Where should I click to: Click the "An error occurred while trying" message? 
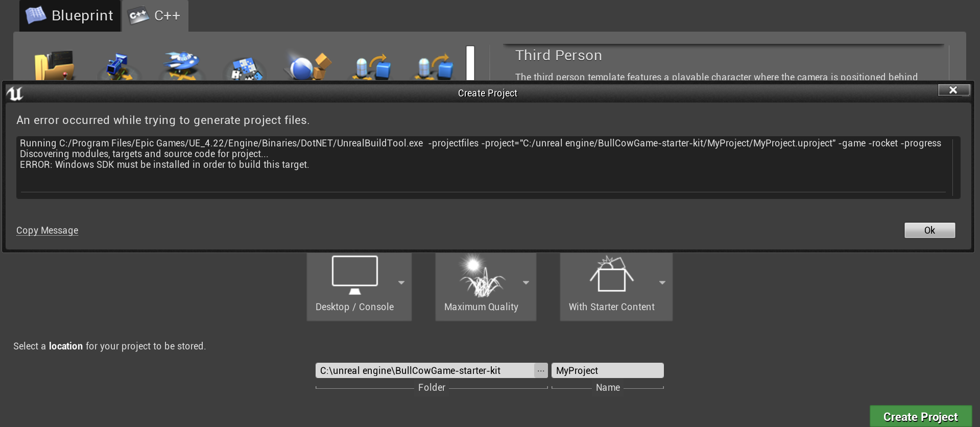point(163,120)
